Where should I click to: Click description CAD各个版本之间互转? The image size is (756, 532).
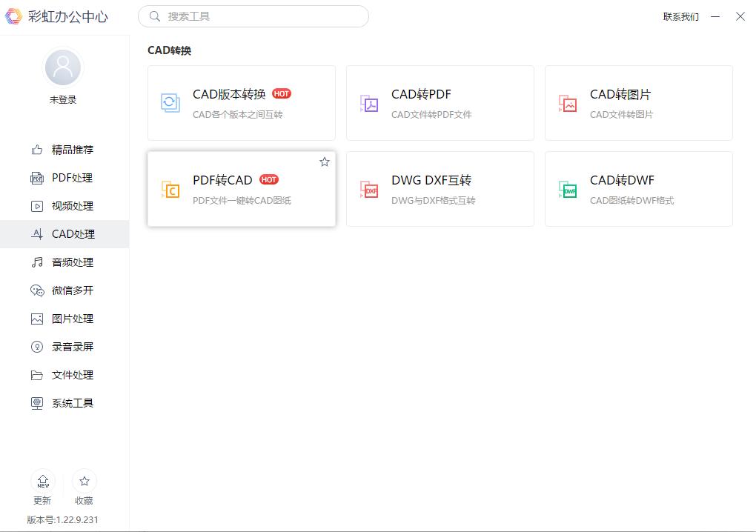pyautogui.click(x=238, y=115)
